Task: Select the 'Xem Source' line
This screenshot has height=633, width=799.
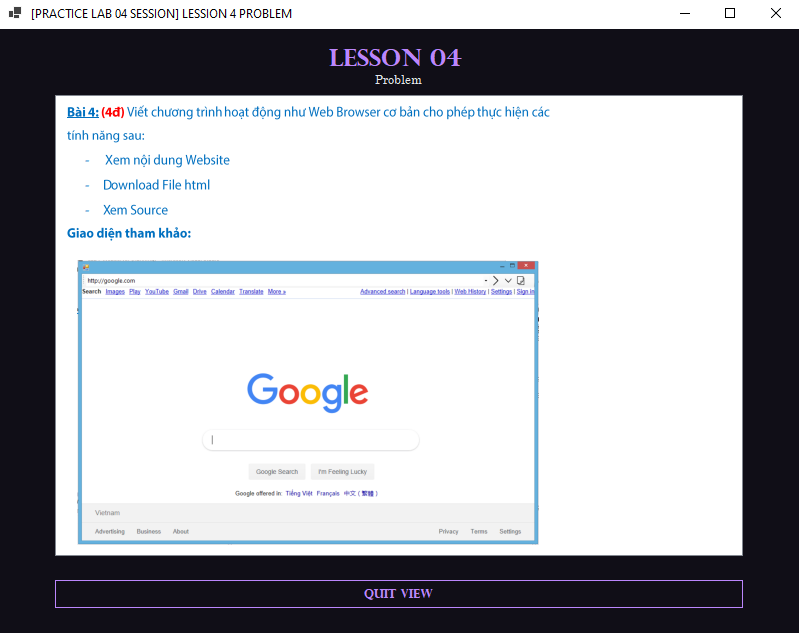Action: pos(136,210)
